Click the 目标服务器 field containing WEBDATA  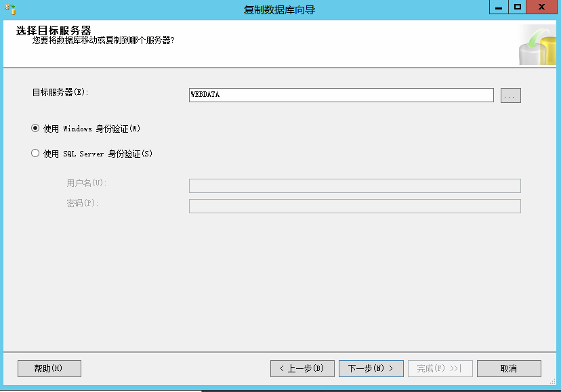coord(341,95)
